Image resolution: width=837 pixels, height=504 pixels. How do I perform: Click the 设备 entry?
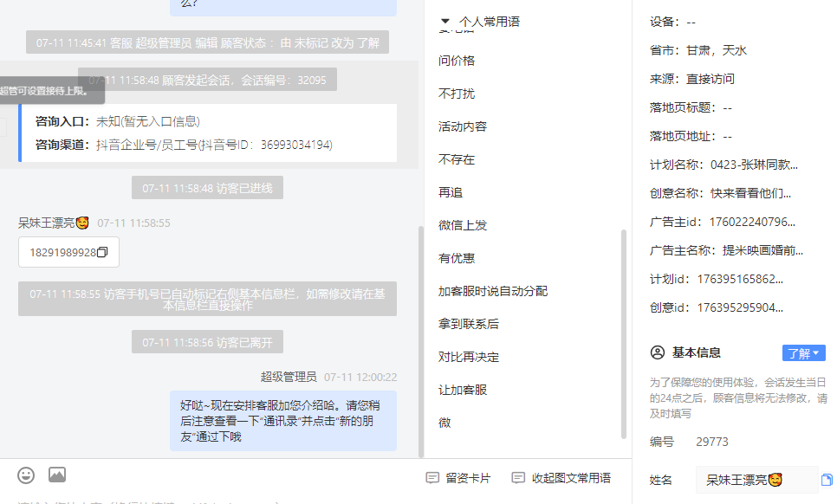click(672, 22)
